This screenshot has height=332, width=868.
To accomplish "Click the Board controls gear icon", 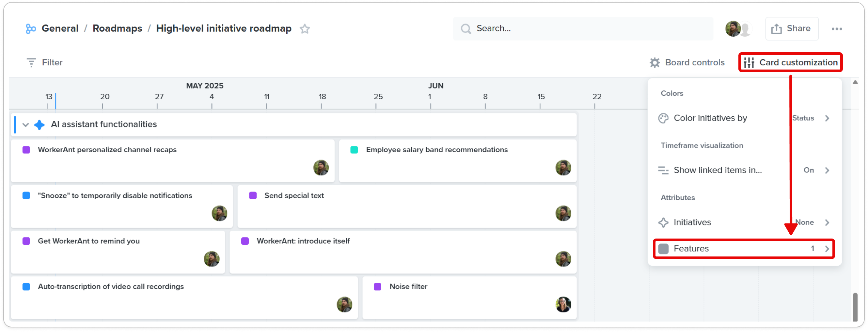I will 655,62.
